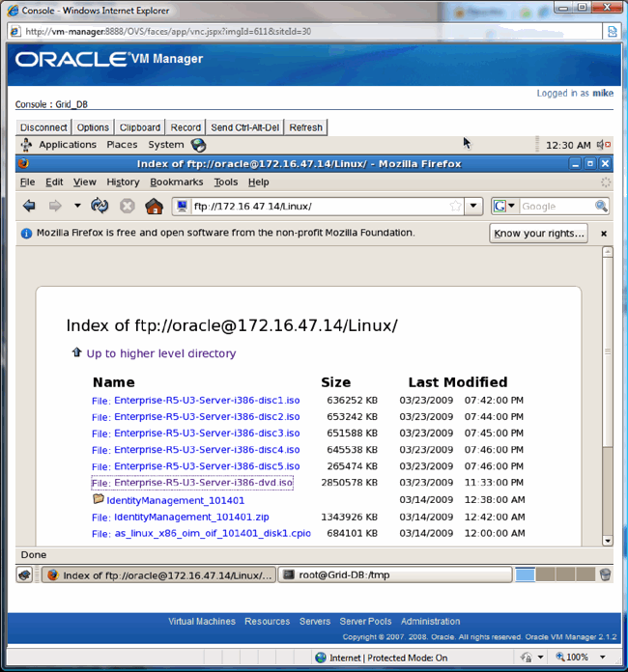Image resolution: width=628 pixels, height=672 pixels.
Task: Expand the Firefox address bar dropdown
Action: pos(473,207)
